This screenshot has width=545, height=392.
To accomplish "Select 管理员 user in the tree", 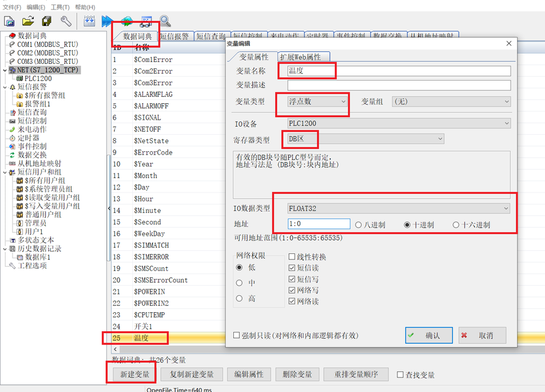I will coord(35,223).
